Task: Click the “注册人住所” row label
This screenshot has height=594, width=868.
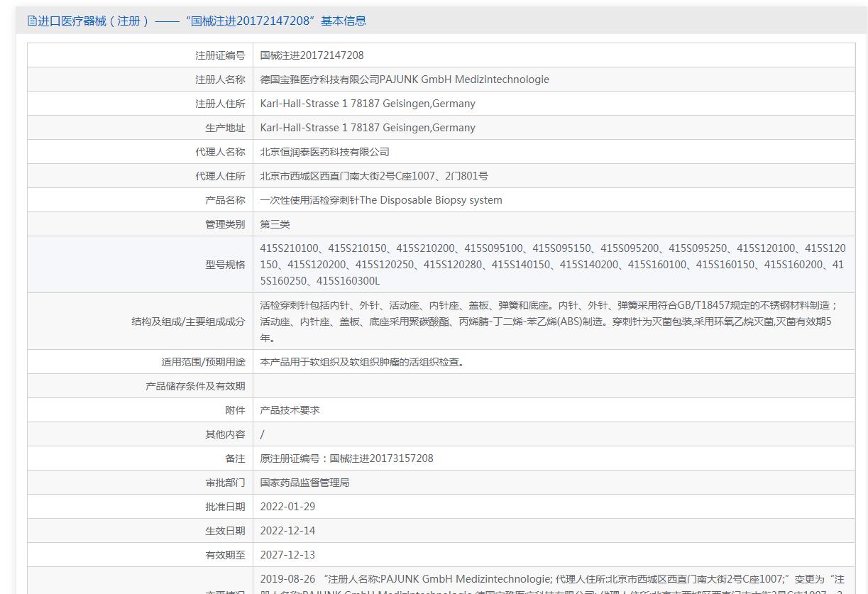Action: coord(220,104)
